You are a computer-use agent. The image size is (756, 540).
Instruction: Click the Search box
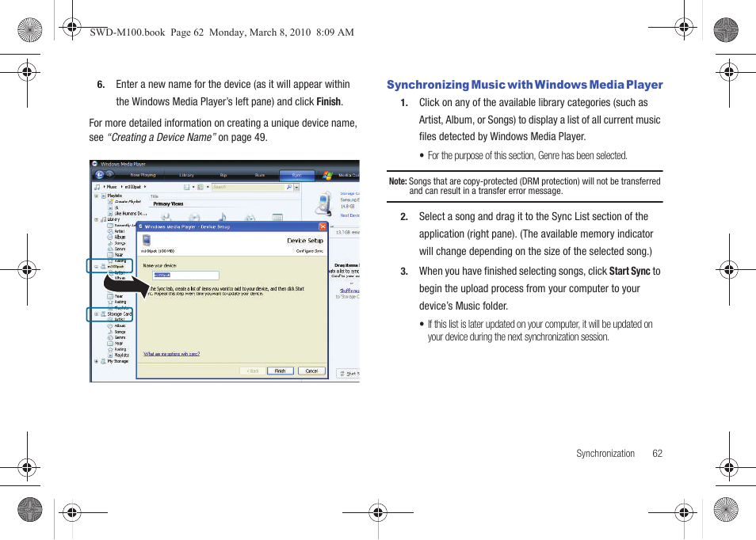pos(248,187)
